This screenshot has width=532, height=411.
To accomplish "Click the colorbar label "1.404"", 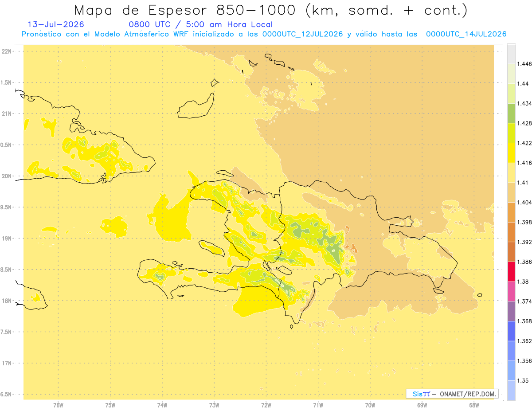I will click(524, 203).
